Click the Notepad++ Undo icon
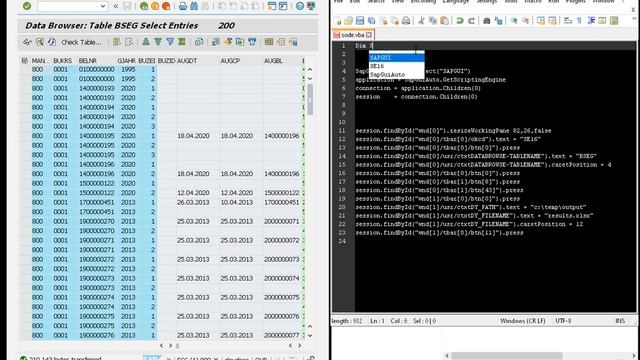 [x=460, y=20]
